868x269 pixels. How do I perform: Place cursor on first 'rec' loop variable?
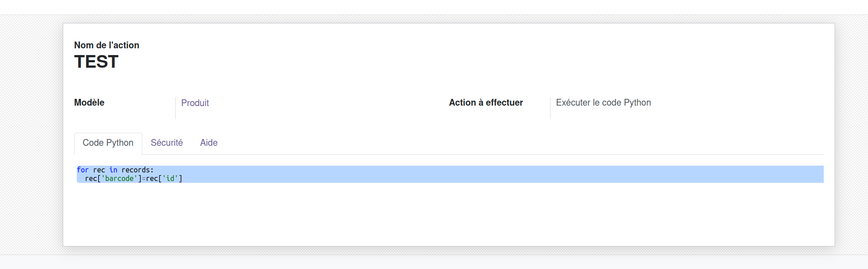click(x=99, y=170)
